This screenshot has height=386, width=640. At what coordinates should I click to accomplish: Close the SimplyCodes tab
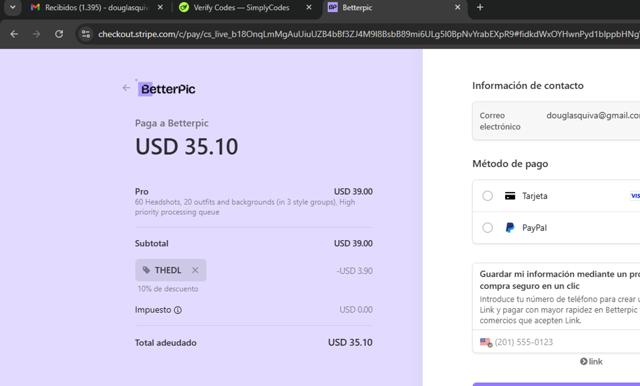309,7
